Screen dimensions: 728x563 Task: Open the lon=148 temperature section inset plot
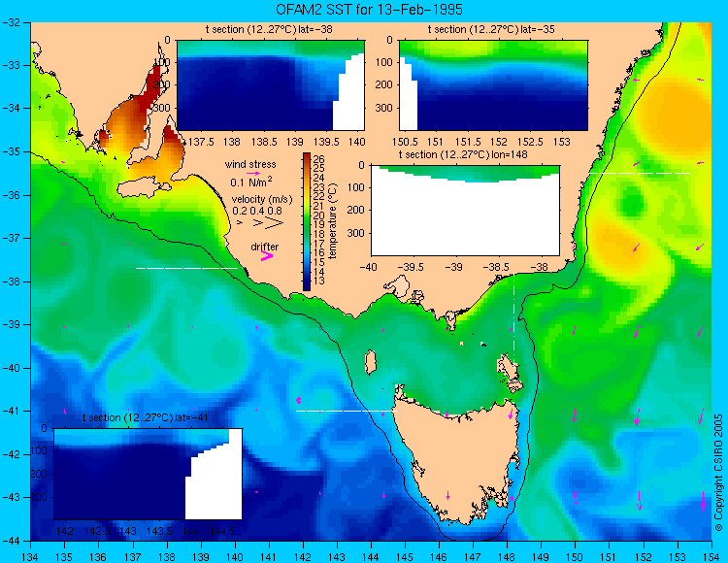[465, 211]
